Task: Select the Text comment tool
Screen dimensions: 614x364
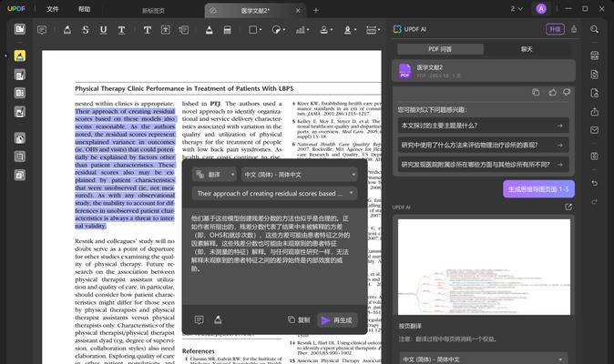Action: pos(148,30)
